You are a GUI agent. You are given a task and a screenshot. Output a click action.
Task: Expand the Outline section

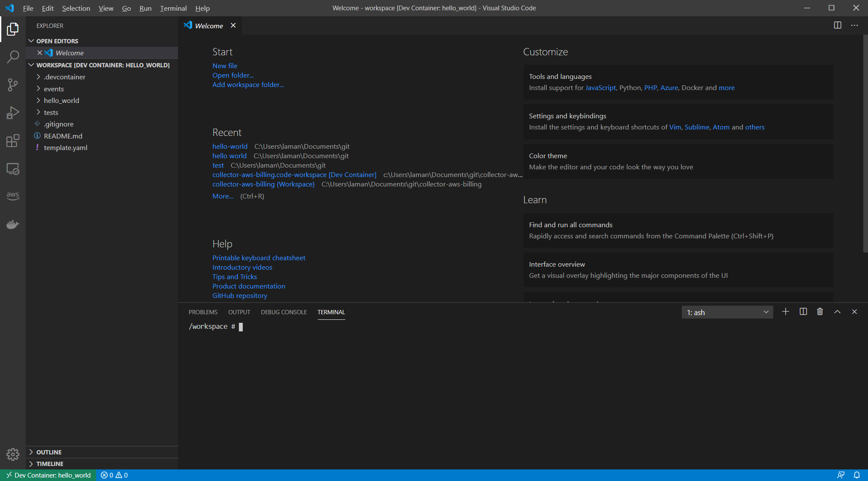48,452
